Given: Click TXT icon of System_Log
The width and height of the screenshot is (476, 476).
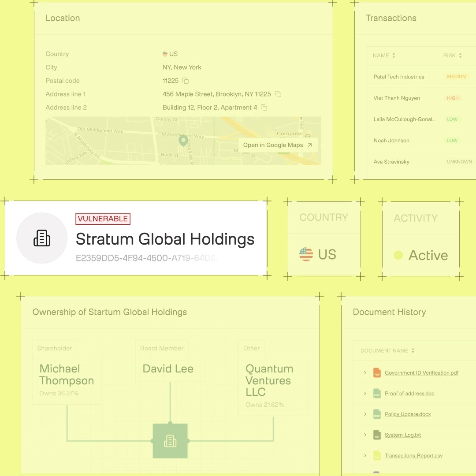Looking at the screenshot, I should (377, 435).
